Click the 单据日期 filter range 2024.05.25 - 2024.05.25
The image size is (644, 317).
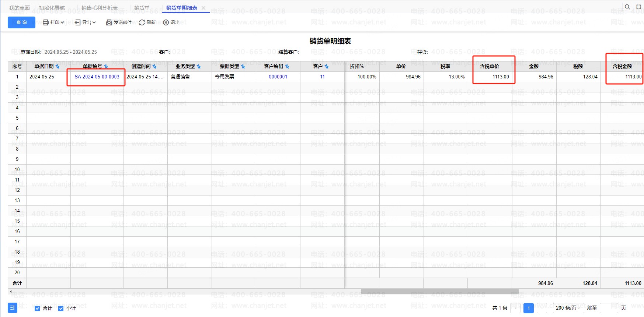pos(71,52)
